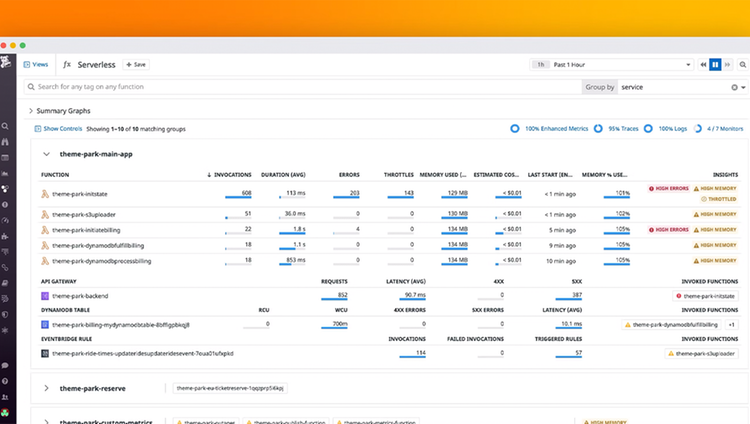Open the sidebar search magnifier icon
Viewport: 750px width, 424px height.
[x=5, y=126]
